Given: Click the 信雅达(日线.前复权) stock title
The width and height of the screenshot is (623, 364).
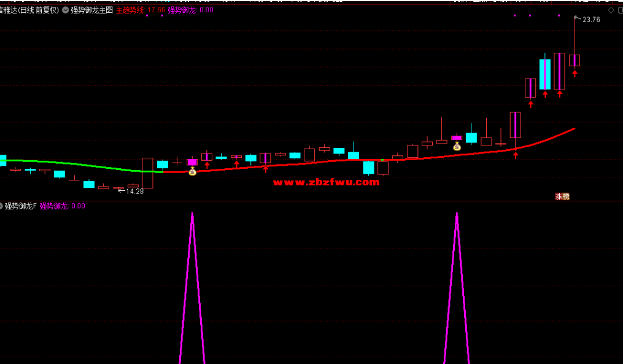Looking at the screenshot, I should 29,10.
